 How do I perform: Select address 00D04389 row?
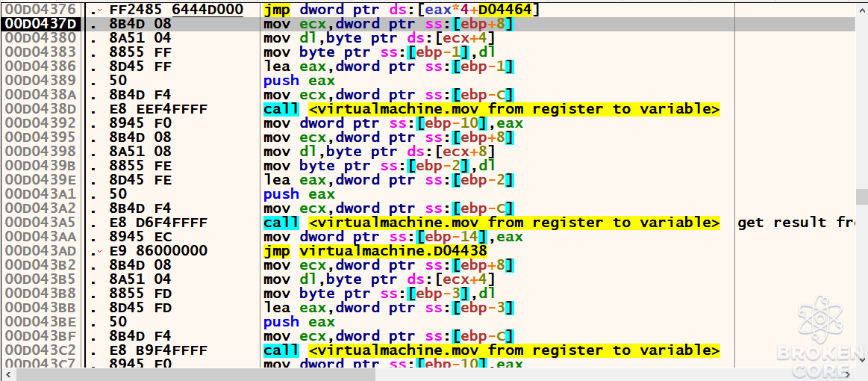pyautogui.click(x=42, y=80)
